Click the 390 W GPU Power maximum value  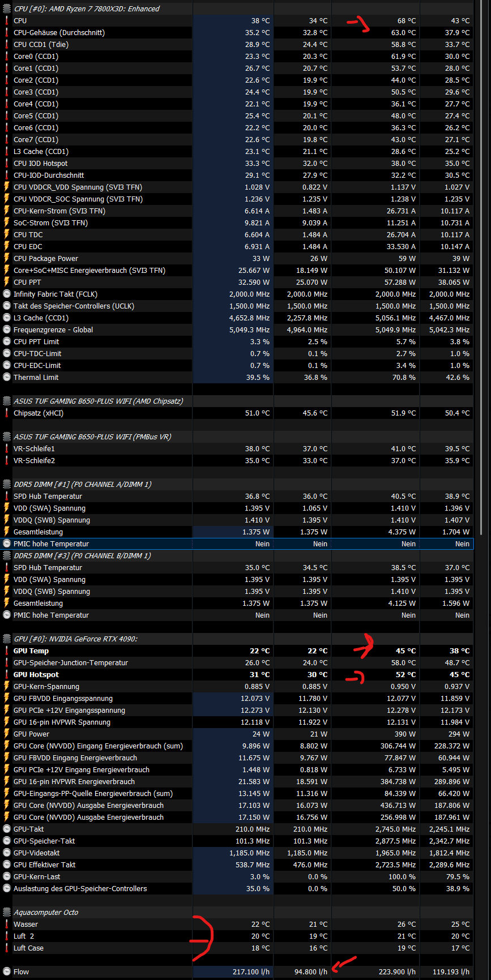(x=404, y=734)
